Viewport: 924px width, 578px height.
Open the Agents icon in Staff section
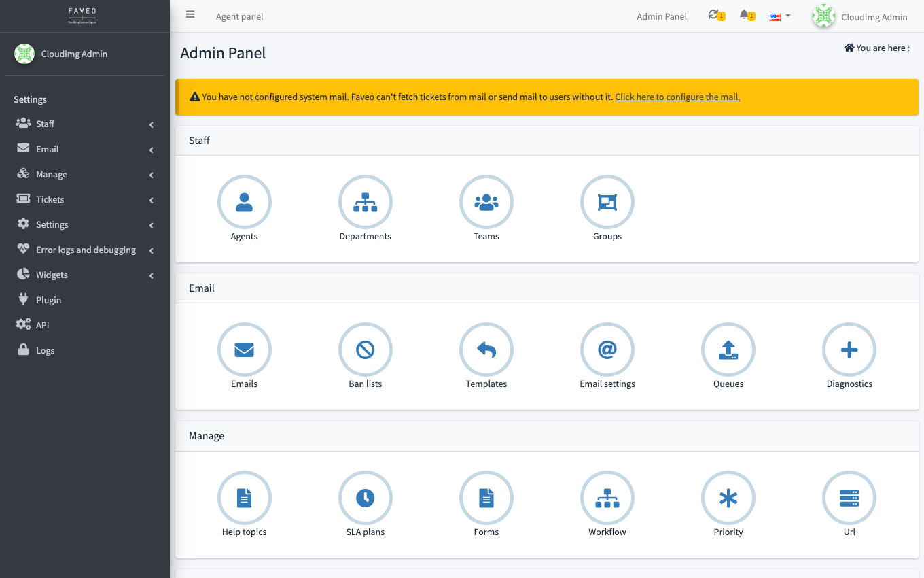click(x=244, y=202)
